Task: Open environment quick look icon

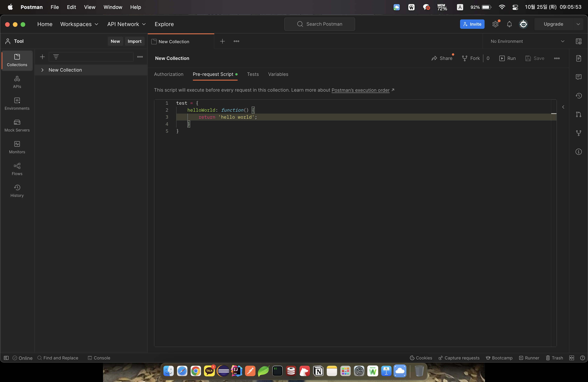Action: (578, 41)
